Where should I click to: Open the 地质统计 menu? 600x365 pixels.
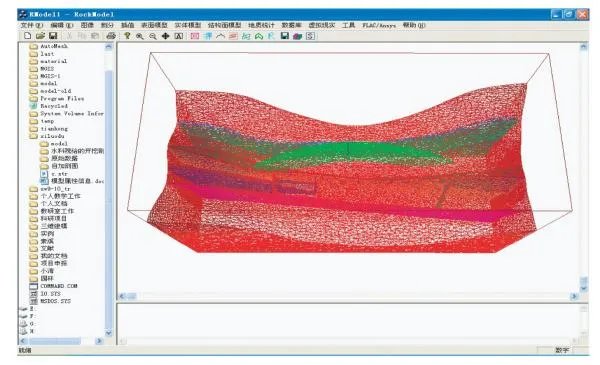261,25
